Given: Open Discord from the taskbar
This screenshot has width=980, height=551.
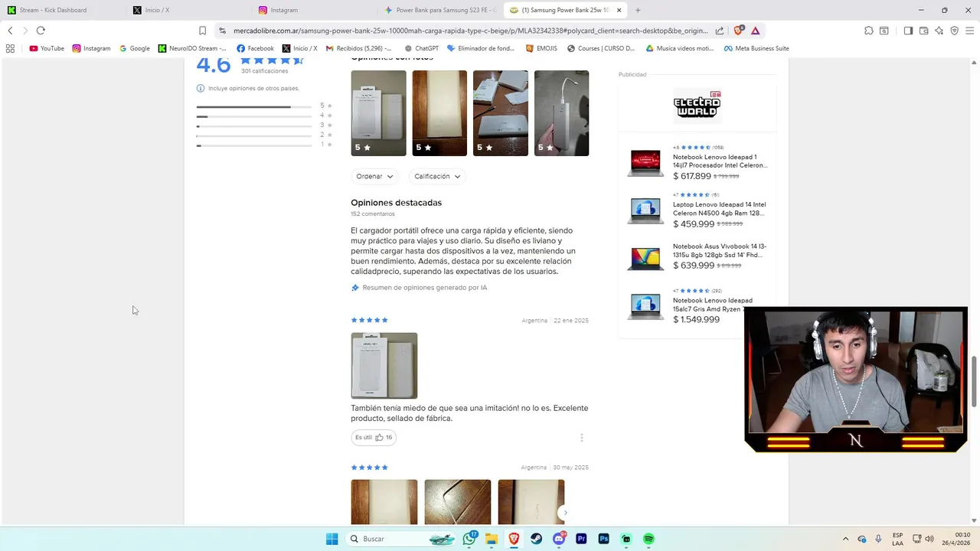Looking at the screenshot, I should [x=559, y=539].
